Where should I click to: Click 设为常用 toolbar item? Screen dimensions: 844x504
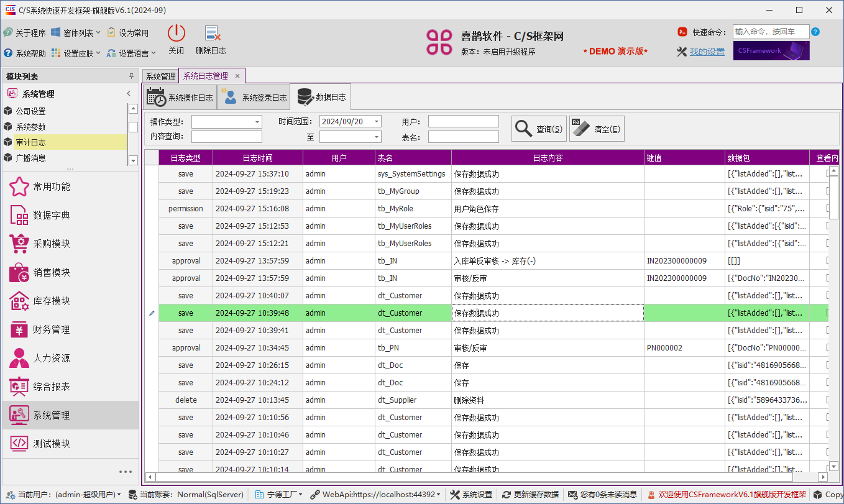tap(128, 33)
